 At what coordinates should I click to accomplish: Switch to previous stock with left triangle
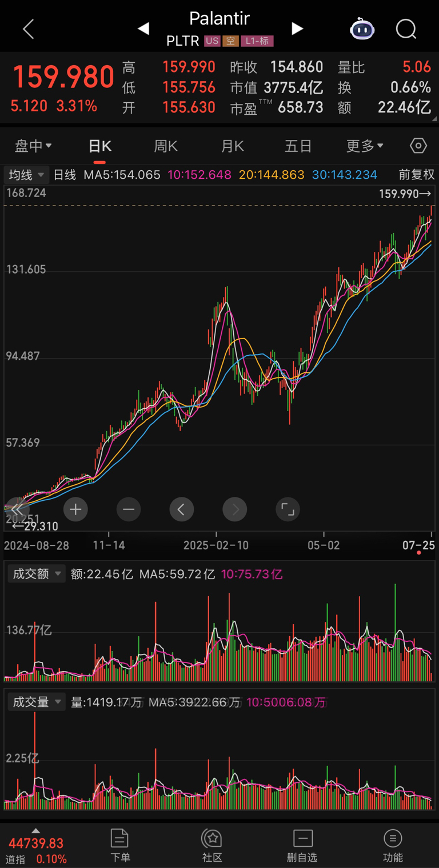[143, 29]
